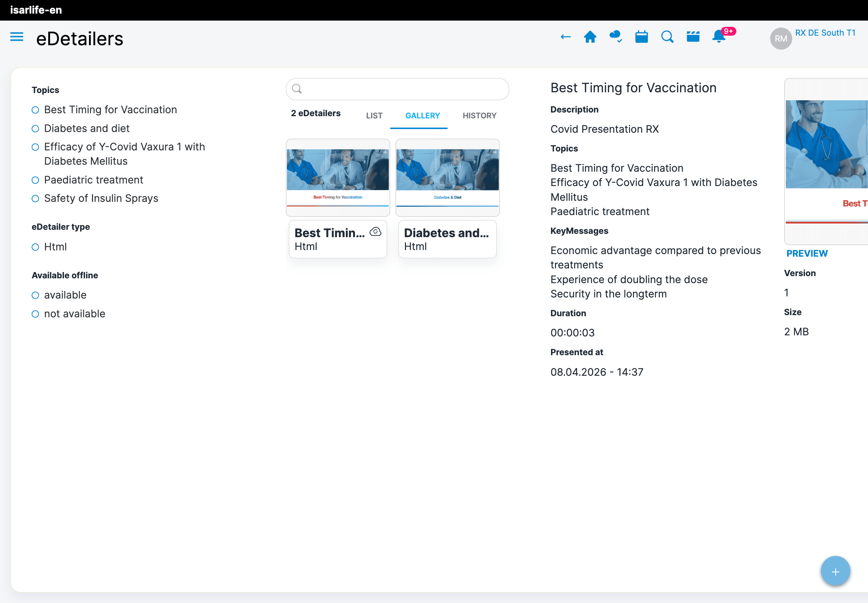Click the round plus add button

click(x=835, y=571)
